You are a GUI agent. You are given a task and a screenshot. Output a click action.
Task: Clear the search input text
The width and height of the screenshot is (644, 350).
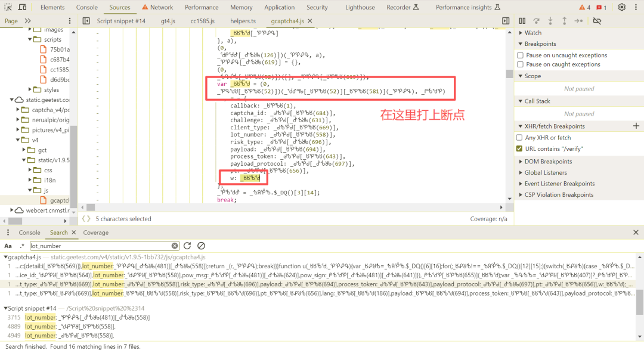click(175, 246)
